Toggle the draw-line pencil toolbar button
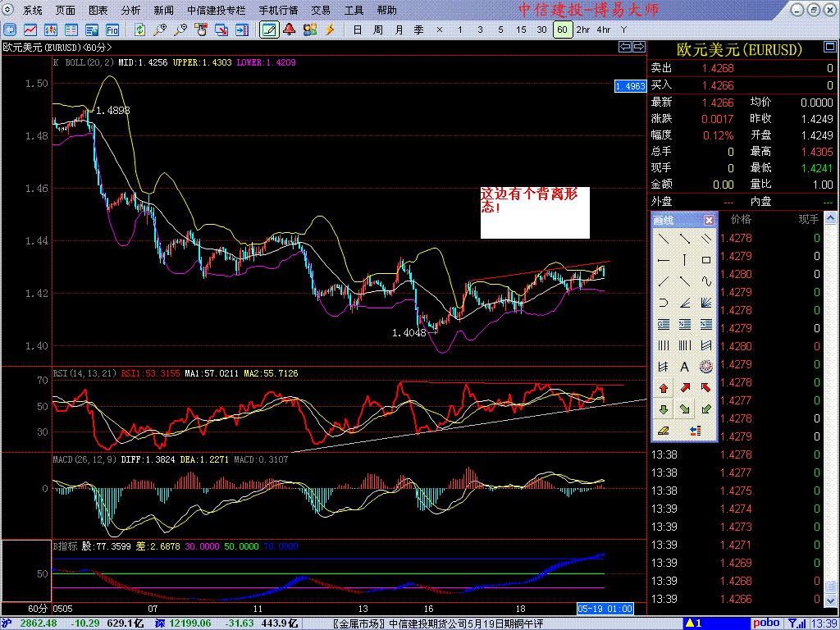 point(269,30)
